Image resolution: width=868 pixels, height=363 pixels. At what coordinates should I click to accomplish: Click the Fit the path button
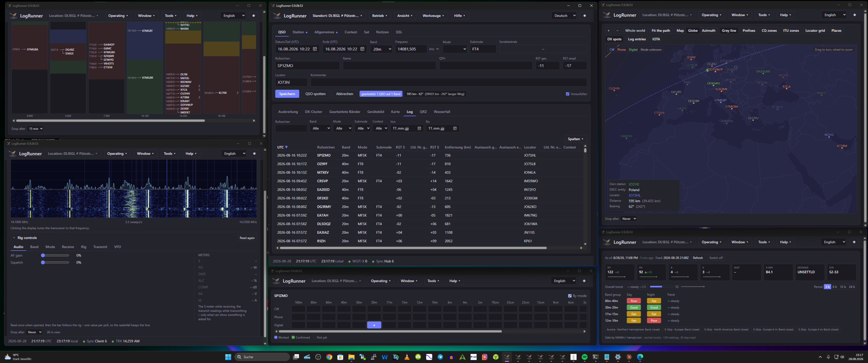[x=661, y=30]
